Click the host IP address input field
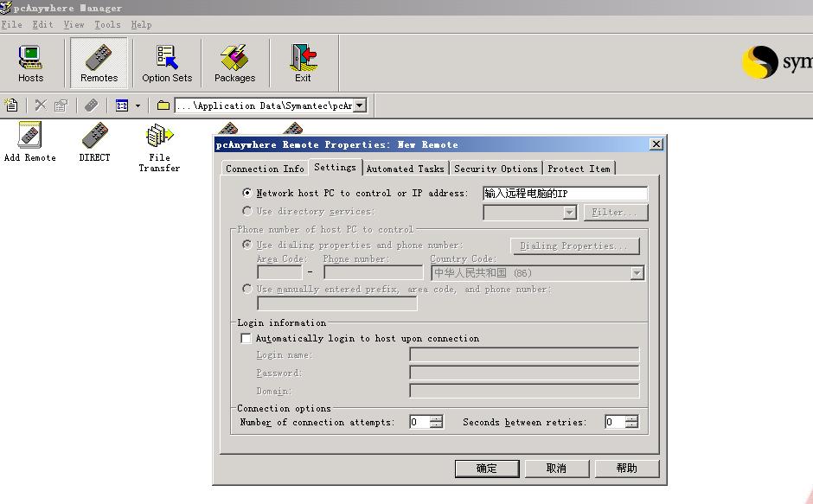This screenshot has height=504, width=813. click(x=565, y=194)
